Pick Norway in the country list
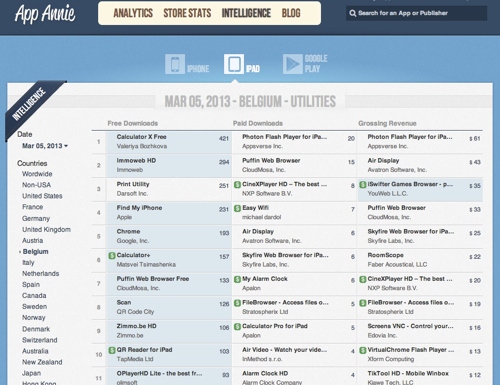 pos(33,318)
